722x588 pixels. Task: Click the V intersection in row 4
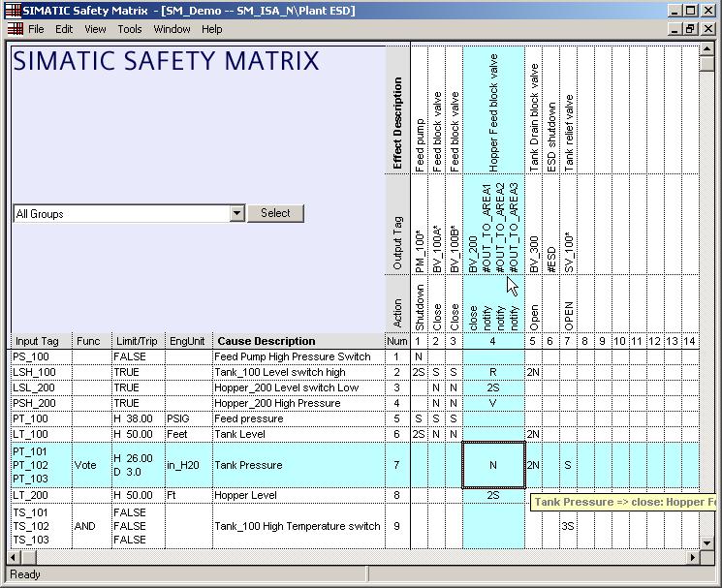493,404
